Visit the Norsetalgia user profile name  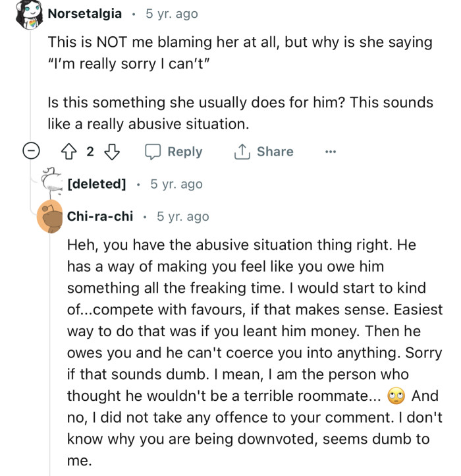(x=85, y=13)
